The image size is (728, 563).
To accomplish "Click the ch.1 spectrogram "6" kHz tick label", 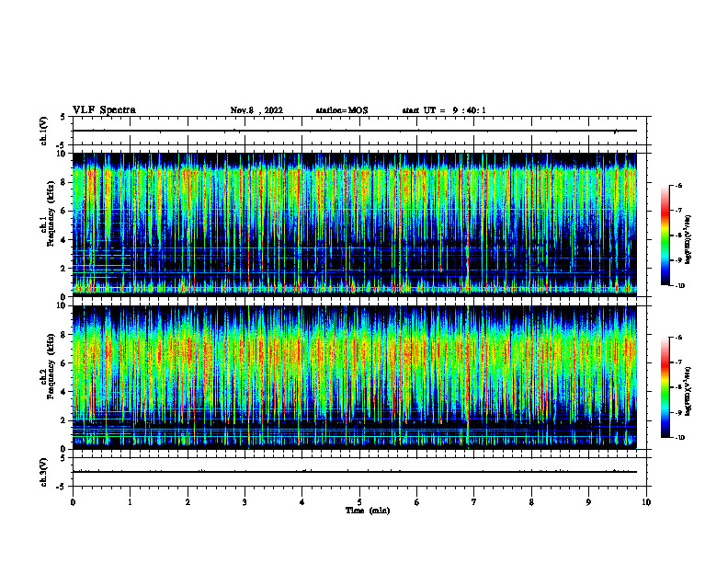I will [64, 211].
